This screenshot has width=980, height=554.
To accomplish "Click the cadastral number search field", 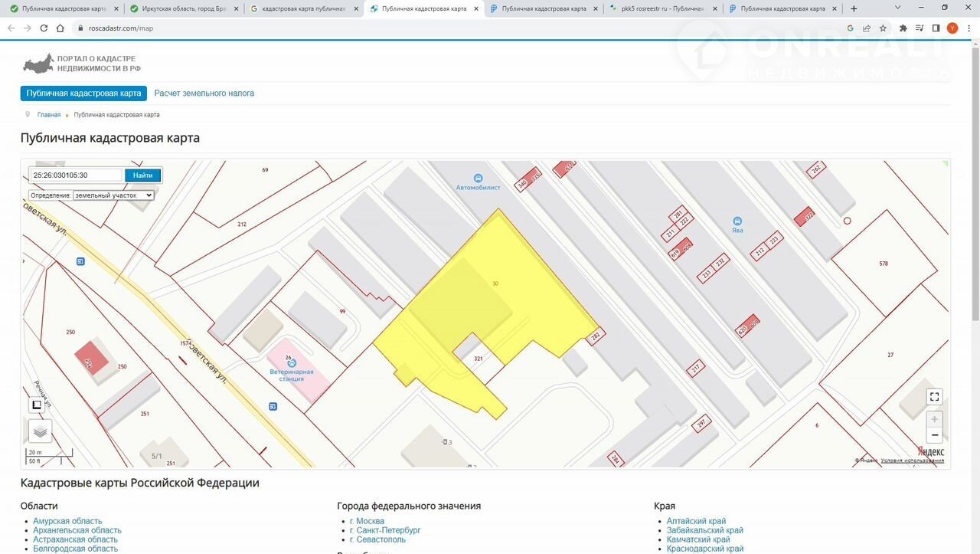I will (x=76, y=175).
